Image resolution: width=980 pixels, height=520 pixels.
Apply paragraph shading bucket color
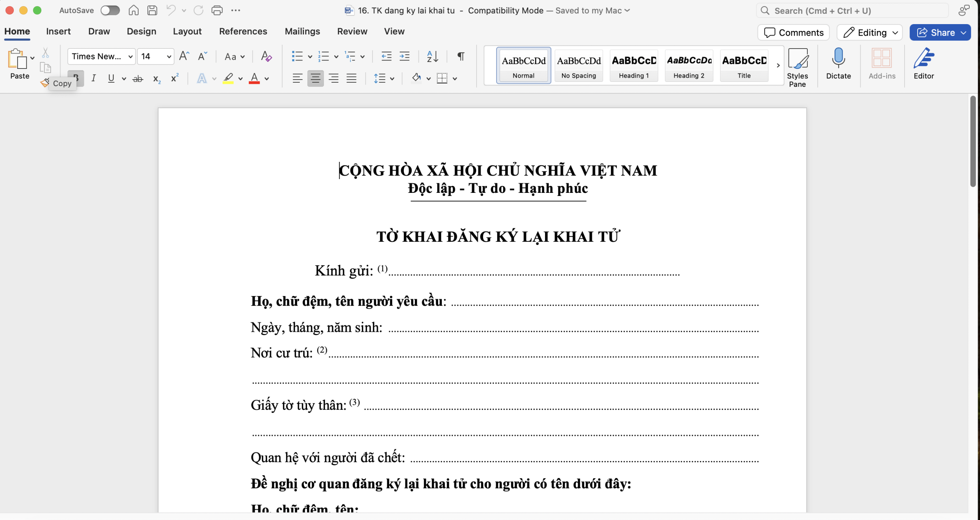point(416,78)
